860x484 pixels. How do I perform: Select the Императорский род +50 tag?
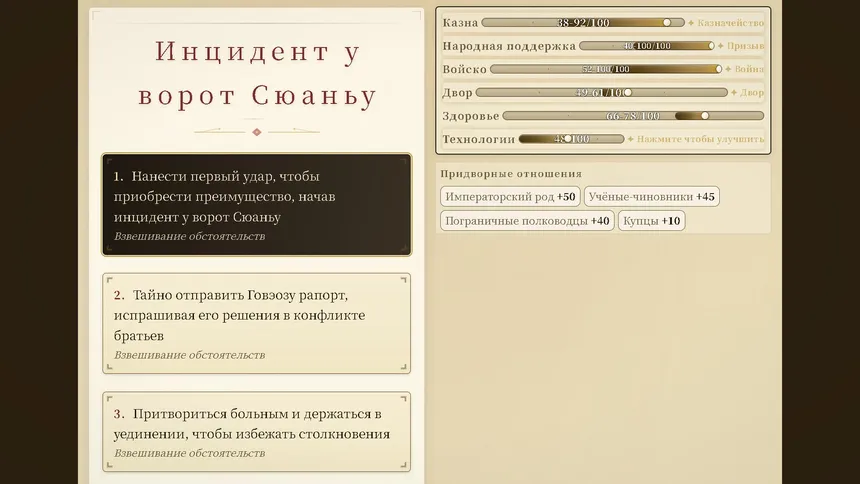coord(510,196)
